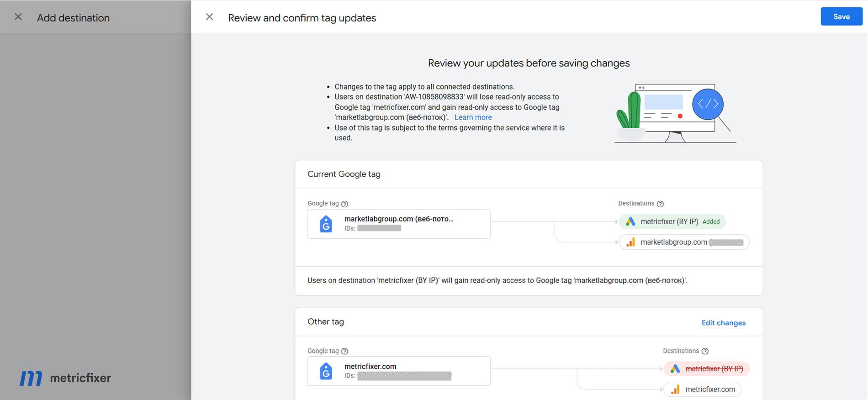Close the Review and confirm tag updates dialog
Screen dimensions: 868x400
click(209, 17)
